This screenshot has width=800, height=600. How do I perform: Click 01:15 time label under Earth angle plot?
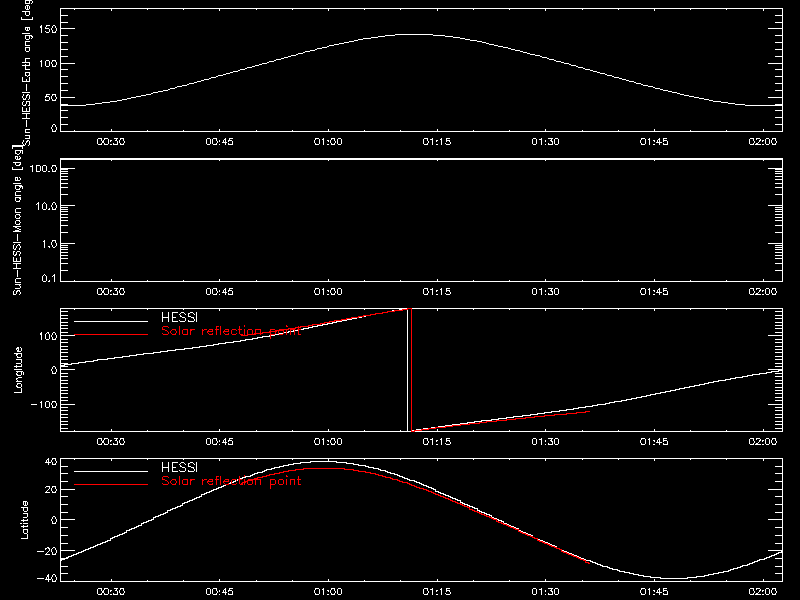(437, 141)
